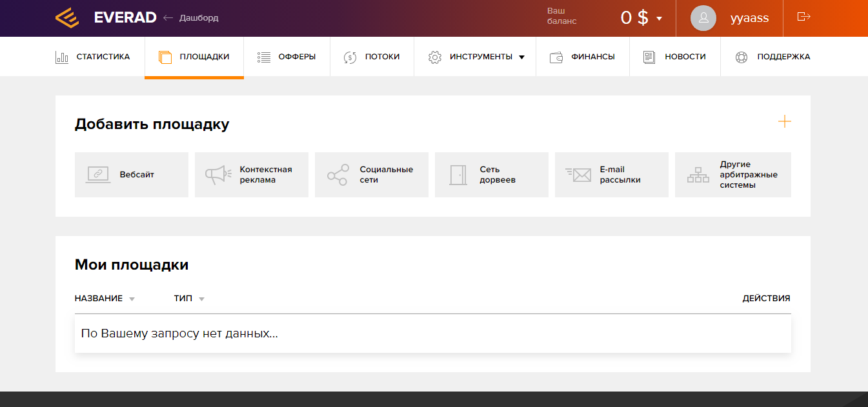Click the back arrow beside Дашборд
This screenshot has width=868, height=407.
(x=168, y=18)
